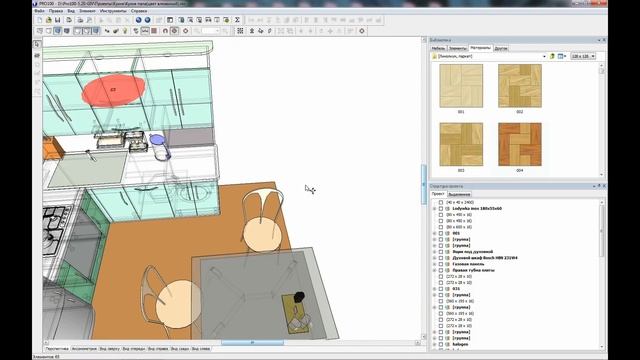Open the thumbnail size 128 x 128 dropdown
Viewport: 640px width, 360px height.
pos(583,56)
